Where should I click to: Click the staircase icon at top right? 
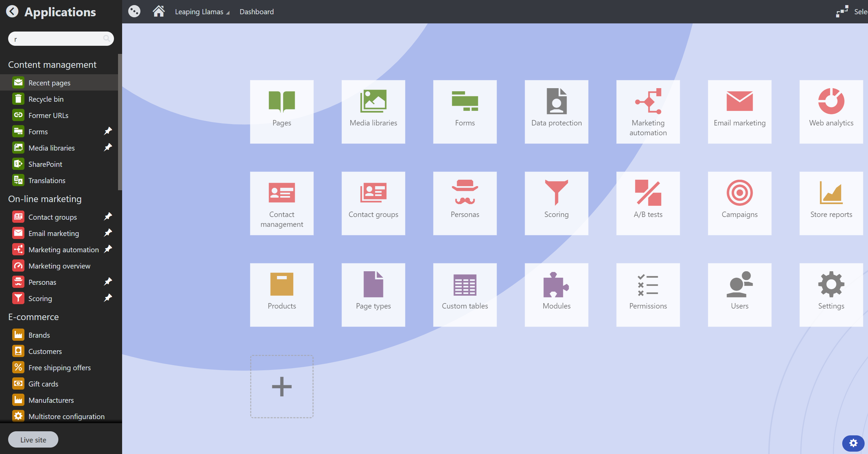842,11
